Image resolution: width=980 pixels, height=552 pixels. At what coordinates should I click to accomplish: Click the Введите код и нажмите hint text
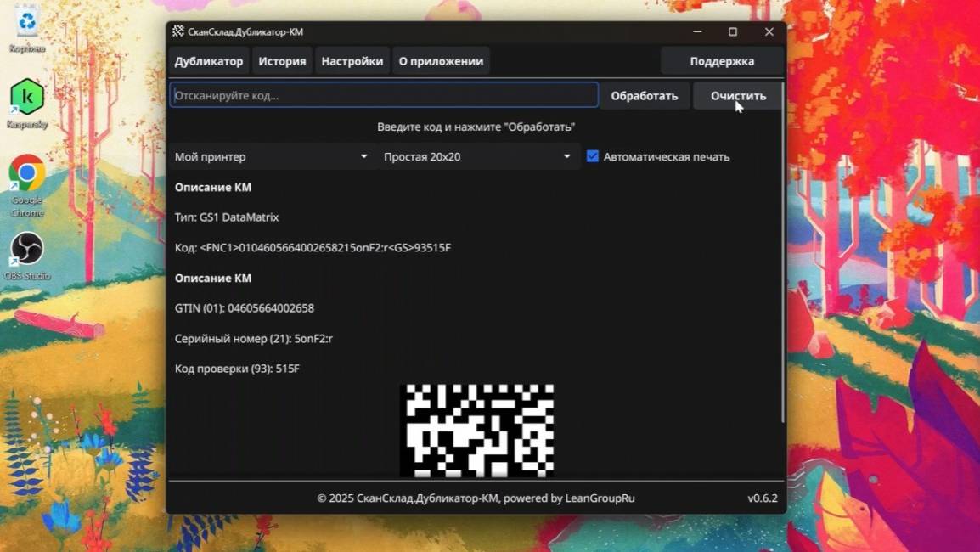[x=476, y=127]
